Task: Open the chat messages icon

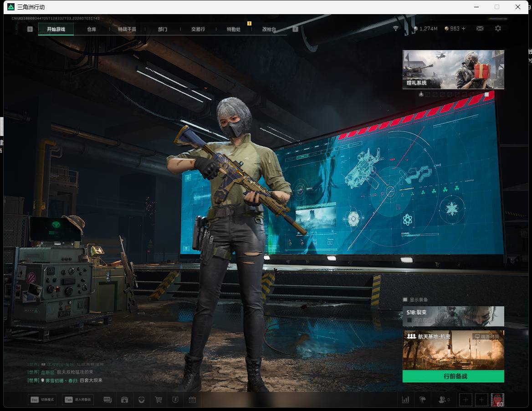Action: (x=107, y=400)
